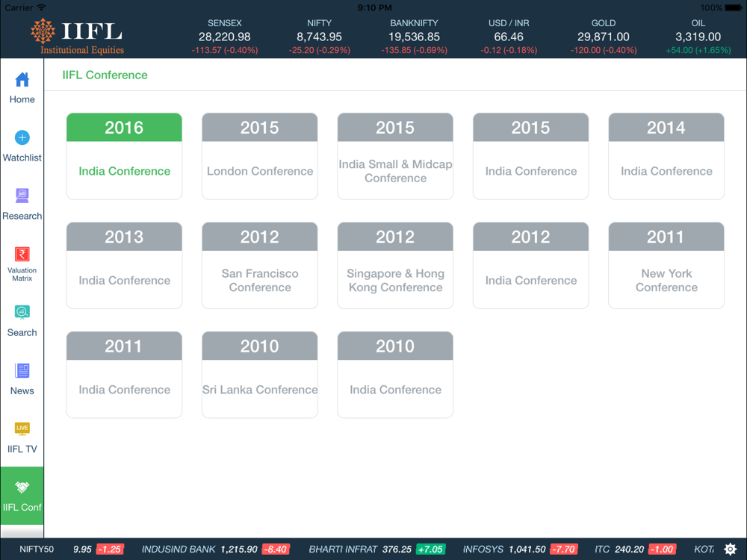Tap the NIFTY index value
Viewport: 747px width, 560px height.
pyautogui.click(x=319, y=37)
